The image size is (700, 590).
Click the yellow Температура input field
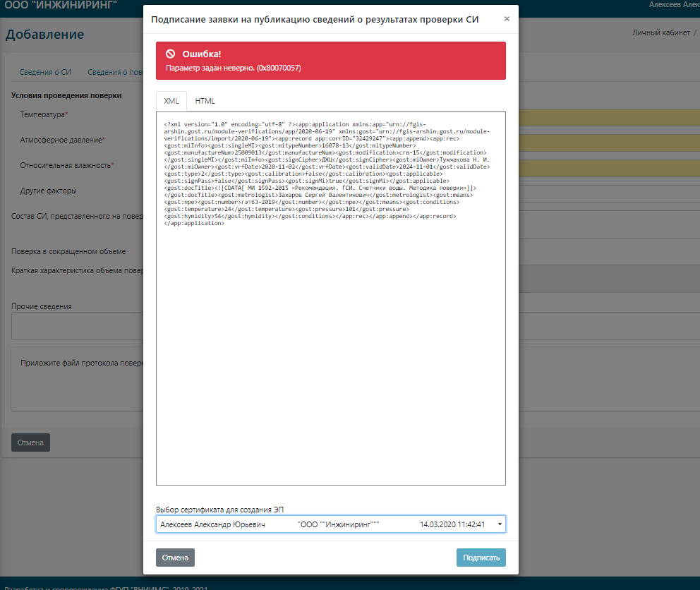pyautogui.click(x=607, y=117)
